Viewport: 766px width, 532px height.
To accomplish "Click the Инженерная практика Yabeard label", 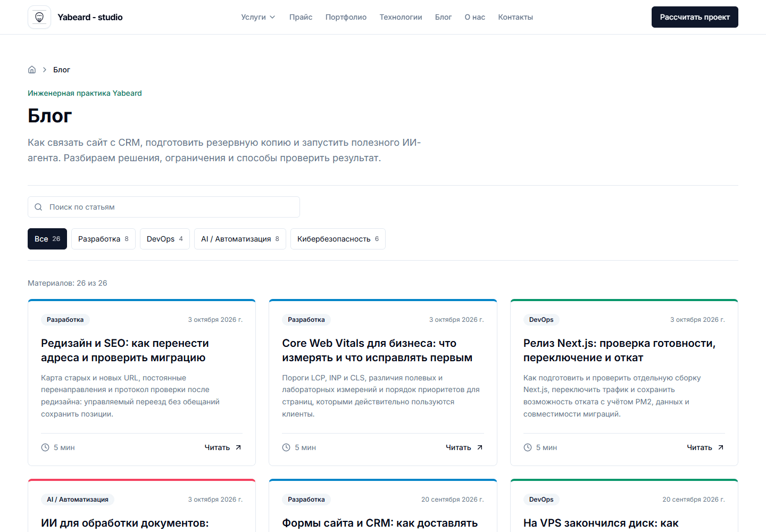I will coord(85,93).
